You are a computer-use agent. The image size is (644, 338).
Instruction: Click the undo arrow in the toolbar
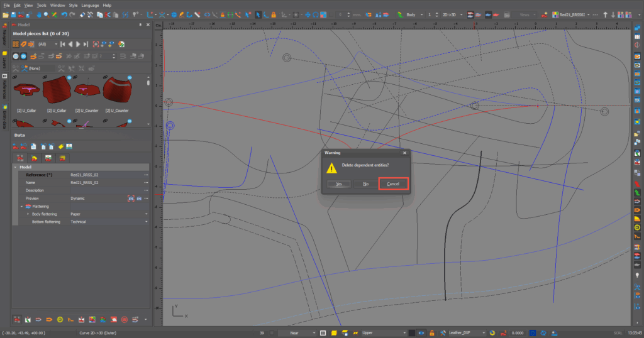64,14
